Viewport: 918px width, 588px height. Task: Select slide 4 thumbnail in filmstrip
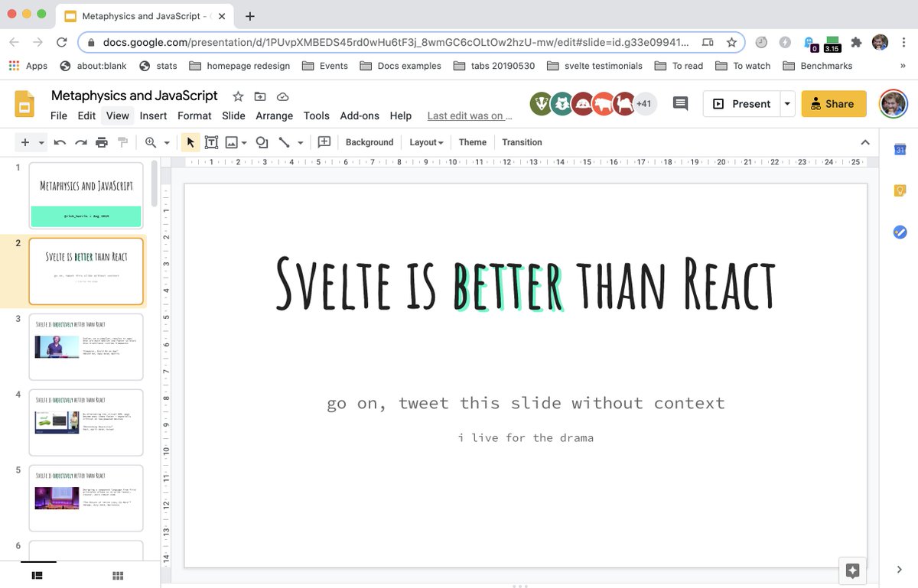pos(86,422)
